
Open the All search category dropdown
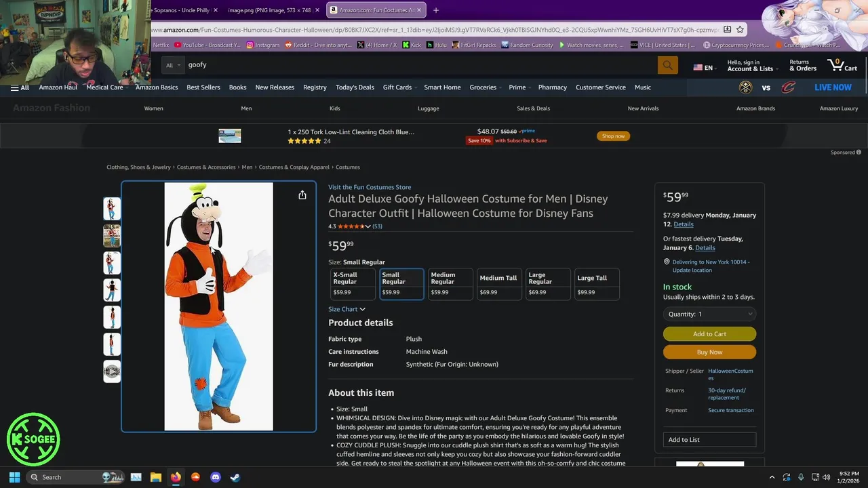[173, 65]
